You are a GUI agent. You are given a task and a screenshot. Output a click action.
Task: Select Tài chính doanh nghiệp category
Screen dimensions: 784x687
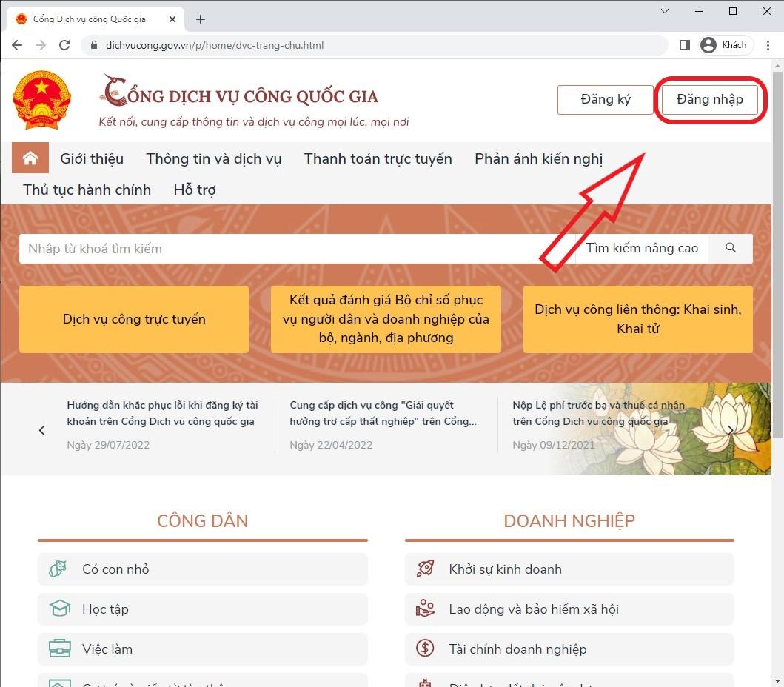569,649
